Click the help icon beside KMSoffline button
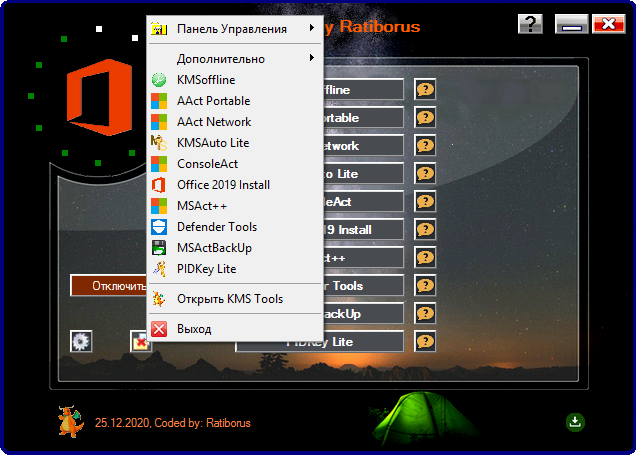 click(425, 90)
